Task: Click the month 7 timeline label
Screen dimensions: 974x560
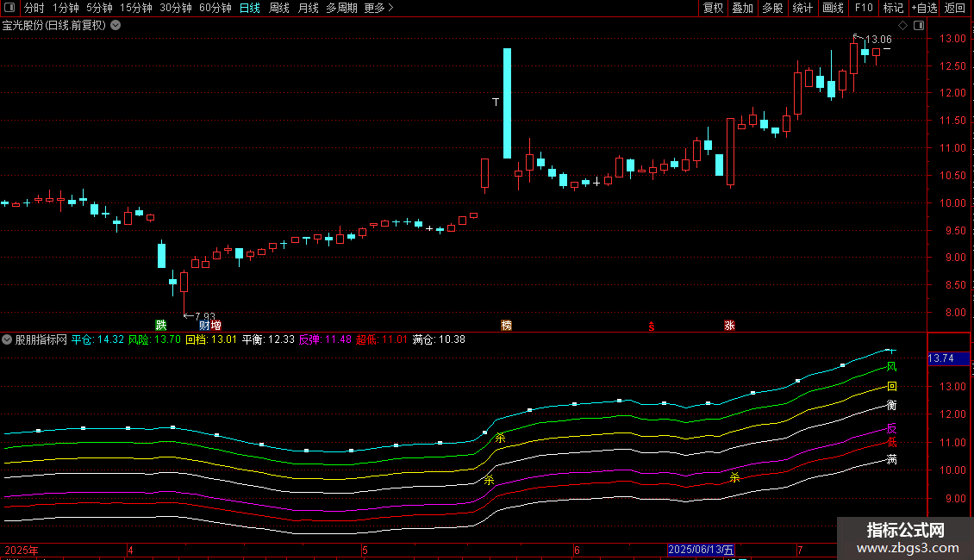Action: tap(799, 550)
